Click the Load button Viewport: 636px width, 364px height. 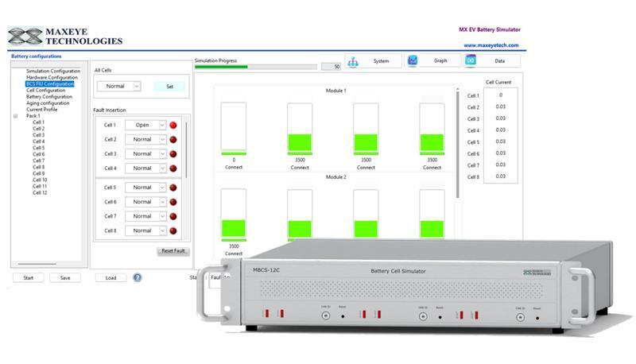point(111,278)
